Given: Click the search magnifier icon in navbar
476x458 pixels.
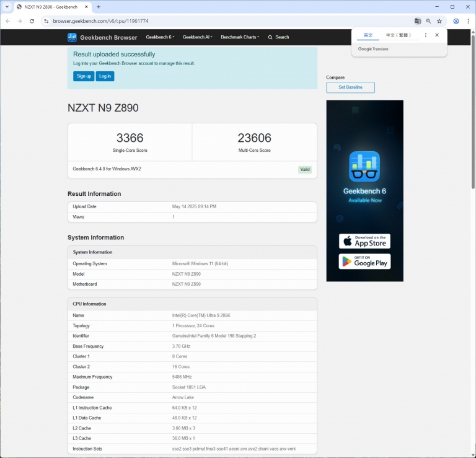Looking at the screenshot, I should point(270,37).
